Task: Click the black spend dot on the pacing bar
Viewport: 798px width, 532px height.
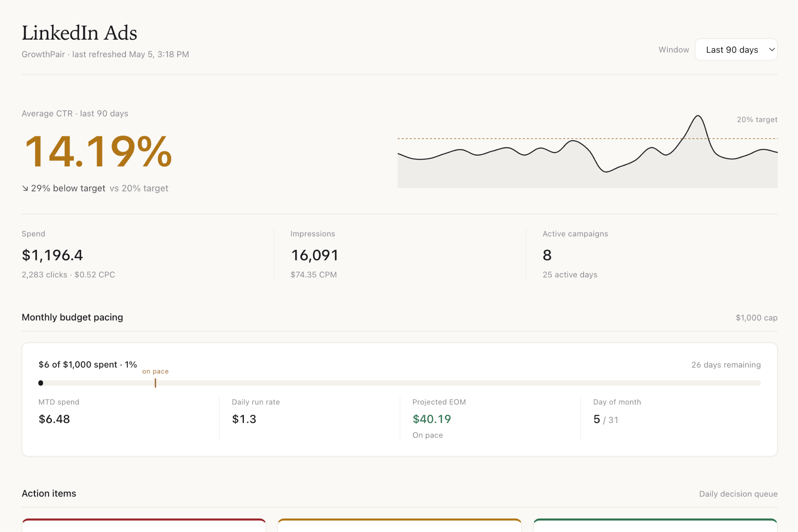Action: [41, 383]
